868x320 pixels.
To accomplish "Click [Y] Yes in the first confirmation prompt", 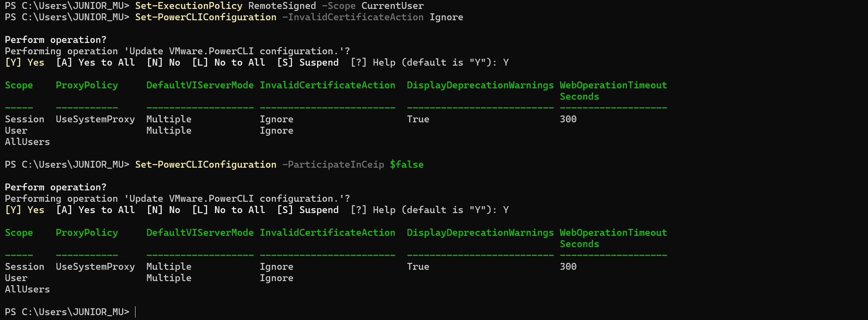I will (x=25, y=63).
